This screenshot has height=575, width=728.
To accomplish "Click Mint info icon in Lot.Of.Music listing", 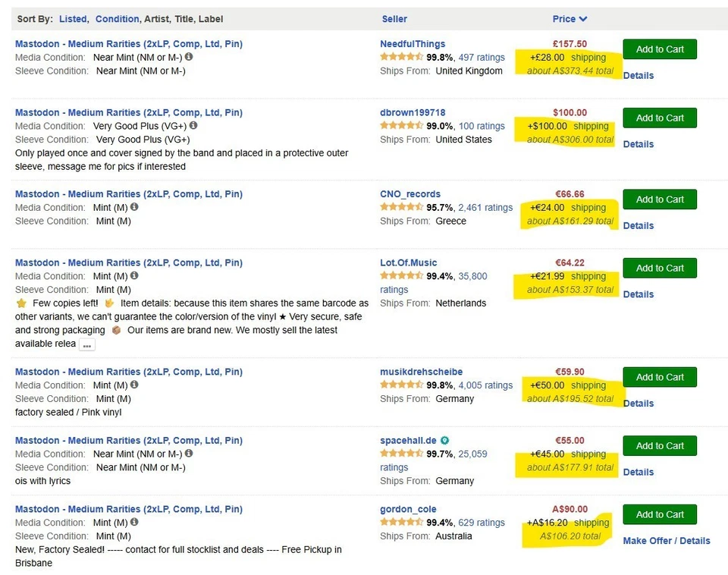I will coord(134,276).
